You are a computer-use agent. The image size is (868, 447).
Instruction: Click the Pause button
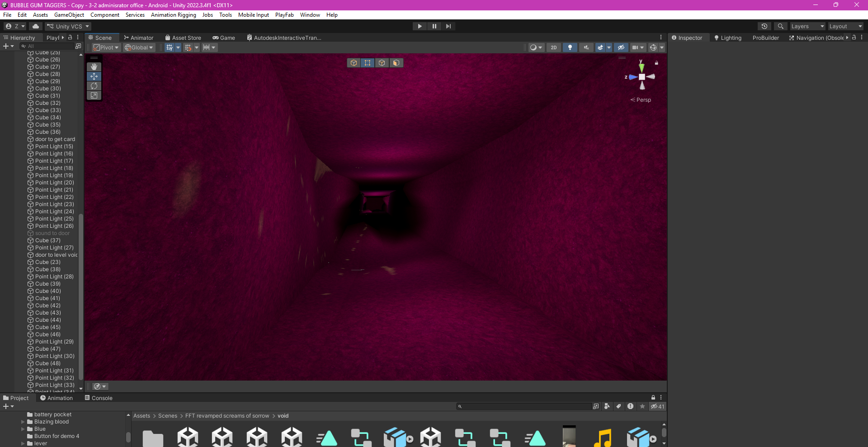pyautogui.click(x=434, y=26)
